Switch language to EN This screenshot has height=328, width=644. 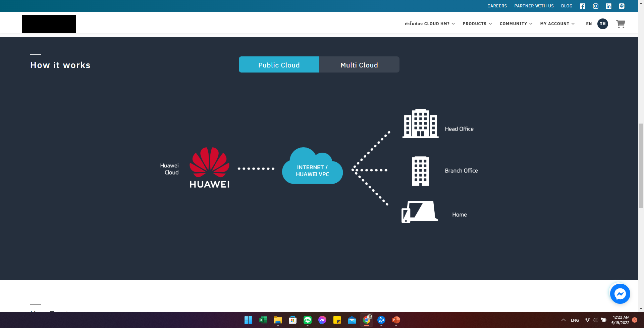pyautogui.click(x=589, y=24)
